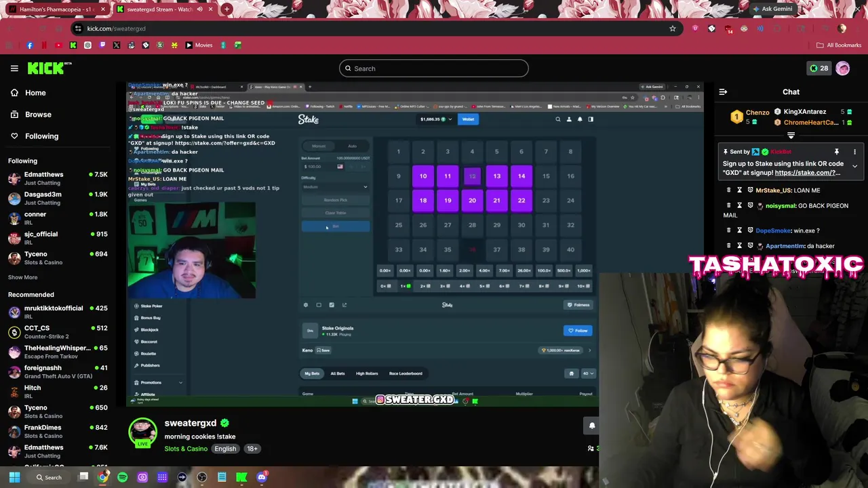Open Spotify from the taskbar
Viewport: 868px width, 488px height.
click(123, 477)
